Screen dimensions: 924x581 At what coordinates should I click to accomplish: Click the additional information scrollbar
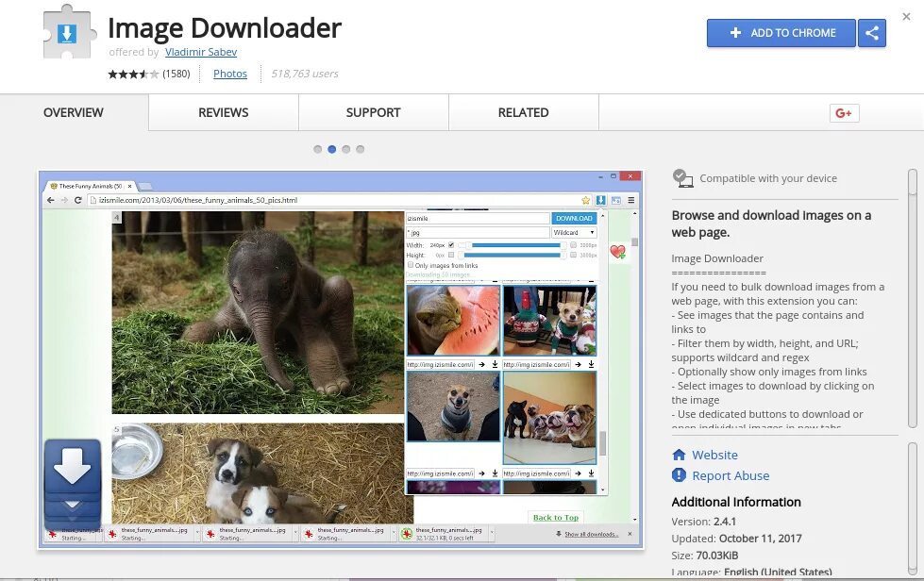[x=913, y=509]
